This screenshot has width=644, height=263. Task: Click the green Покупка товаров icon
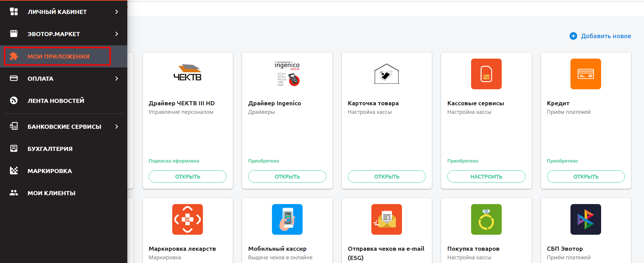[x=486, y=219]
